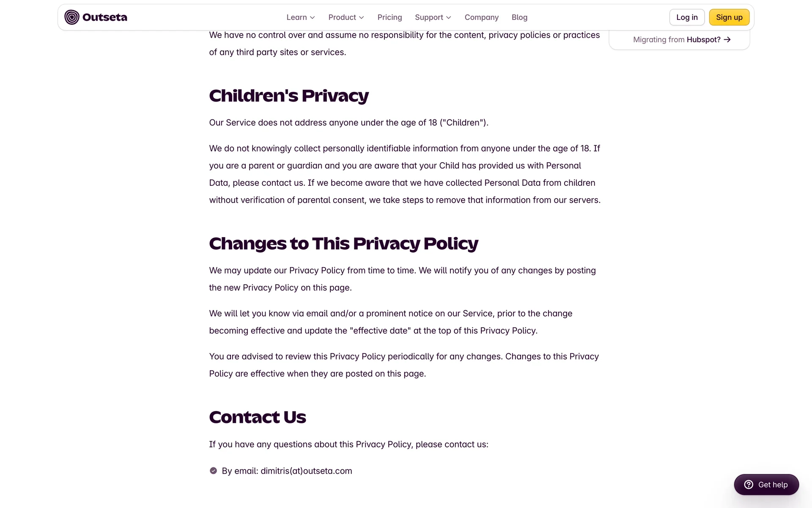The image size is (812, 508).
Task: Expand the Product dropdown menu
Action: coord(342,17)
